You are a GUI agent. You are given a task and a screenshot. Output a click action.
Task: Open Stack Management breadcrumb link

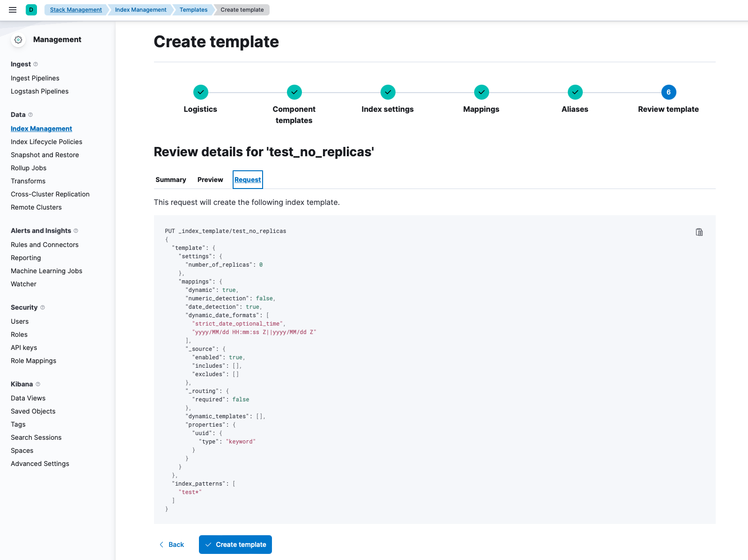(76, 10)
